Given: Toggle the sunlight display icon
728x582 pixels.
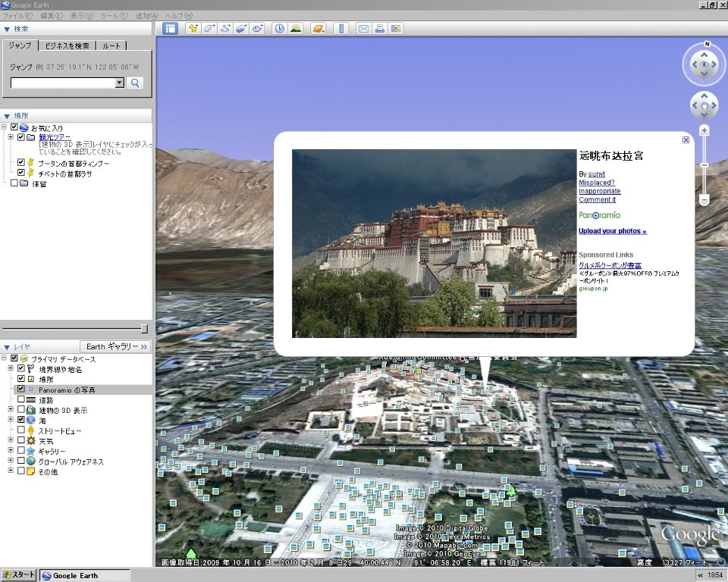Looking at the screenshot, I should point(296,29).
